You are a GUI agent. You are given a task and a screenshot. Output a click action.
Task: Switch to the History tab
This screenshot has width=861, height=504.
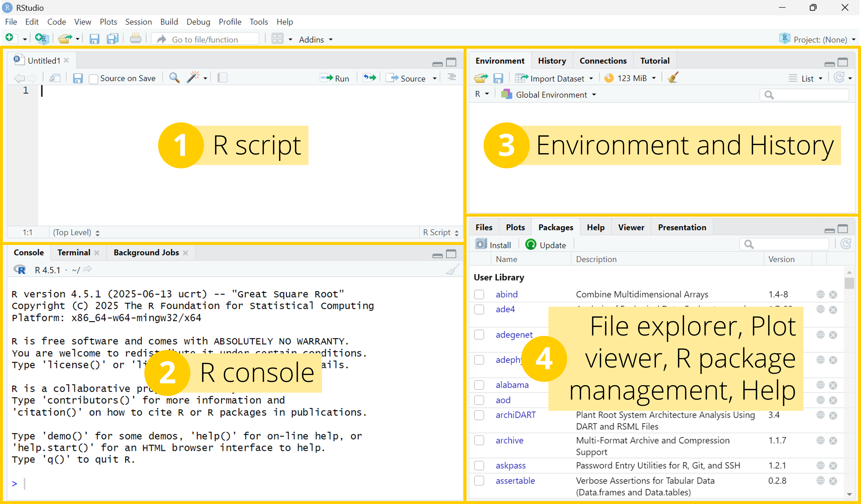(552, 60)
